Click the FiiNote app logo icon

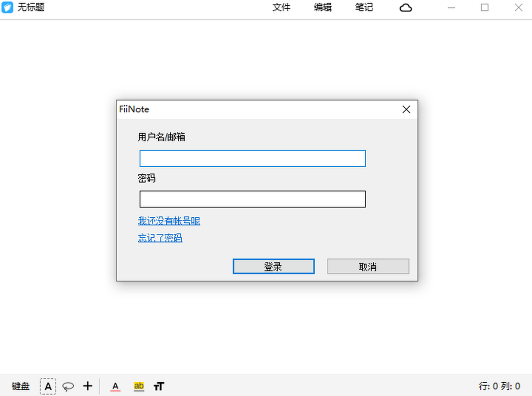pyautogui.click(x=7, y=8)
